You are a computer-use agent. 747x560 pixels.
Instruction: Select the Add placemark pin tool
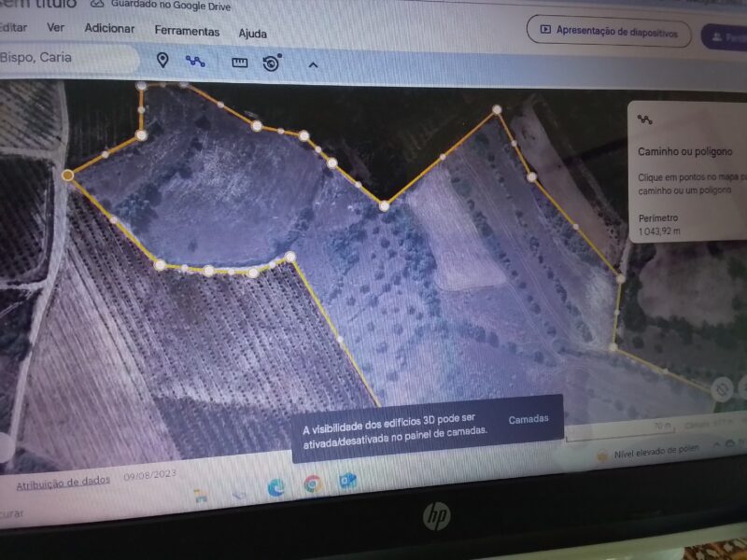pyautogui.click(x=162, y=60)
